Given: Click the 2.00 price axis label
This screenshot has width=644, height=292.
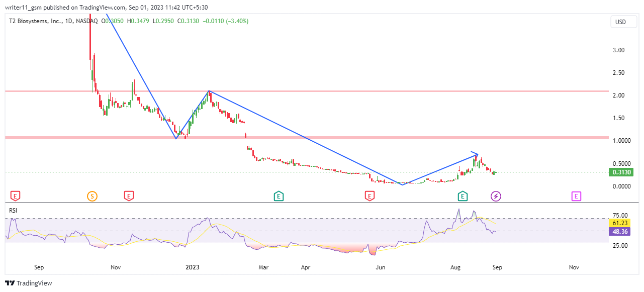Looking at the screenshot, I should click(x=618, y=95).
